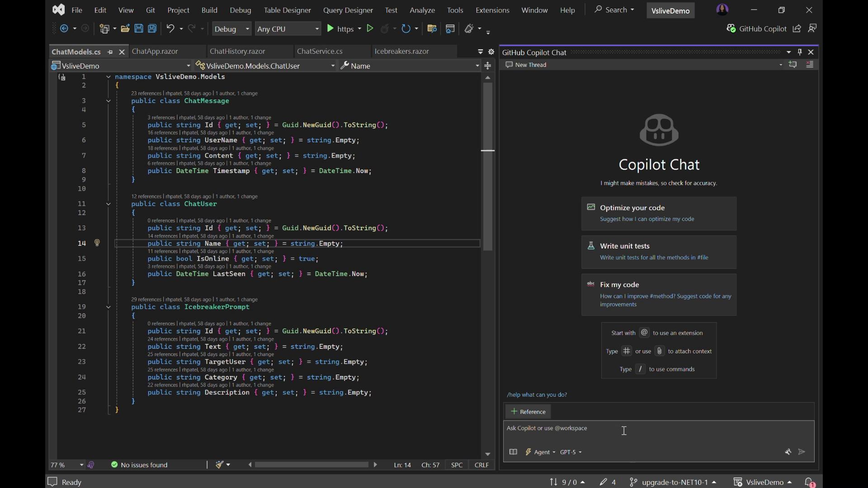Screen dimensions: 868x488
Task: Click the scroll down arrow of editor scrollbar
Action: pyautogui.click(x=488, y=454)
